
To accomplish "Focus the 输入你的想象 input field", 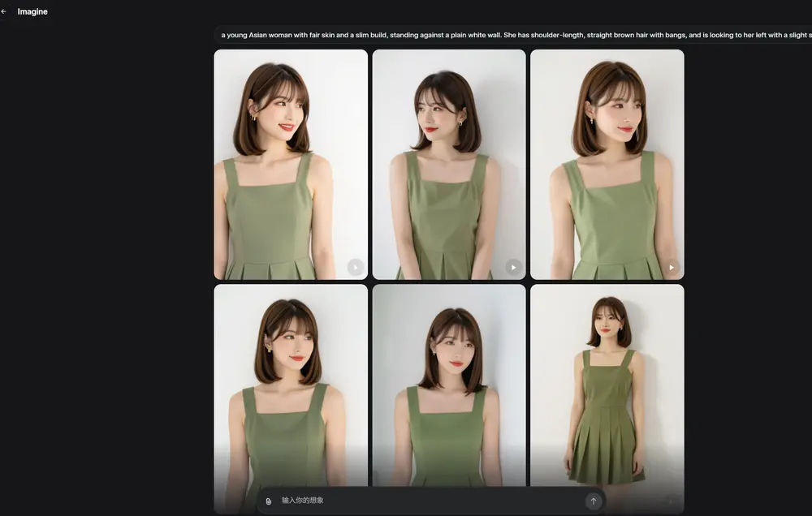I will tap(422, 501).
